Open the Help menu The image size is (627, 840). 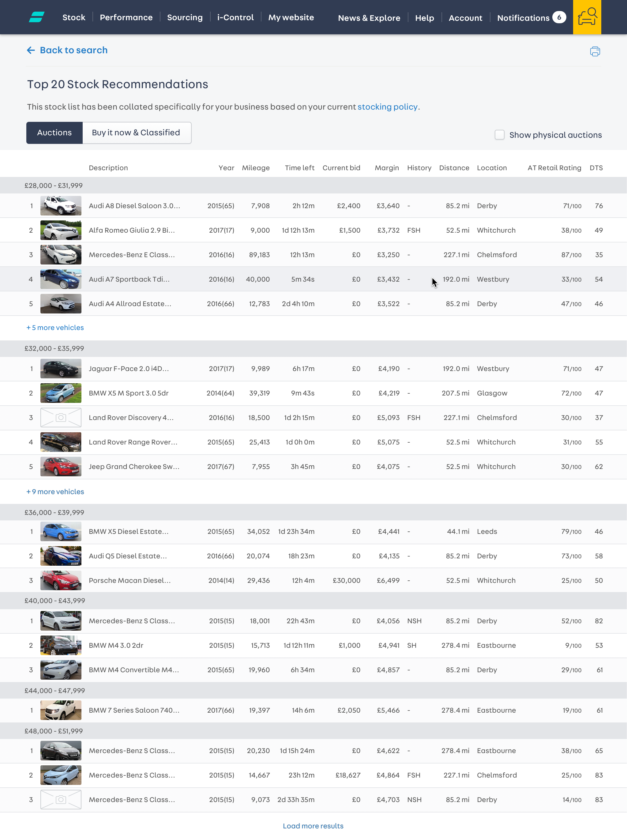click(x=424, y=18)
